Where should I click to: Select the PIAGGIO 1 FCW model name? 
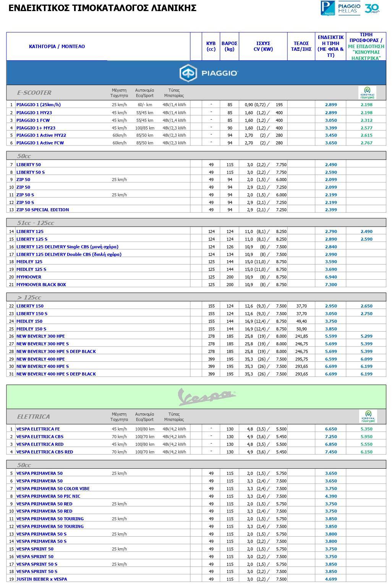(33, 120)
